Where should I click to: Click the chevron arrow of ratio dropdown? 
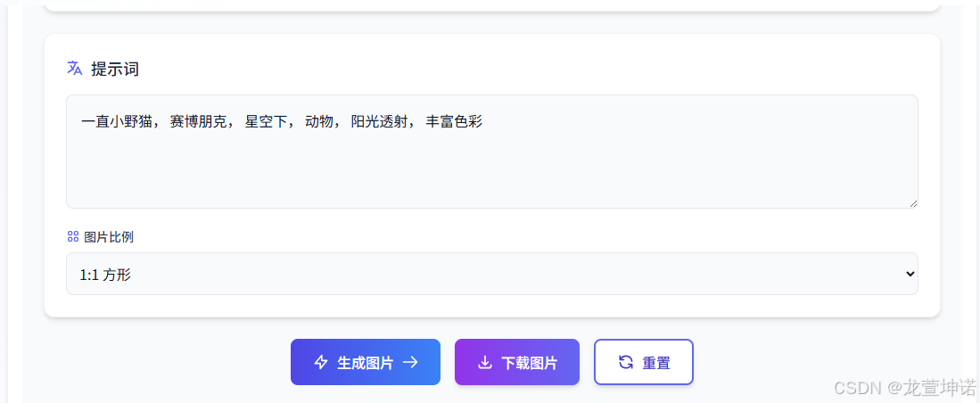pos(910,274)
